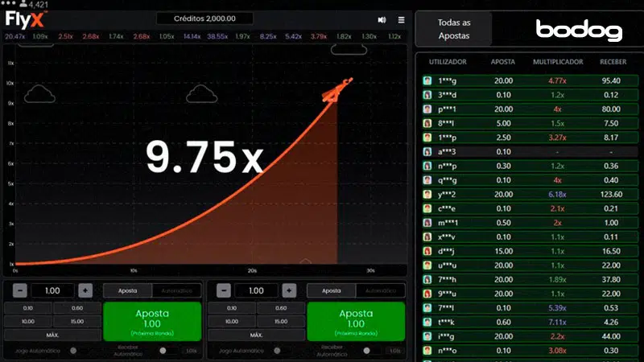Viewport: 644px width, 362px height.
Task: Choose the 15.00 preset in left panel
Action: pos(77,321)
